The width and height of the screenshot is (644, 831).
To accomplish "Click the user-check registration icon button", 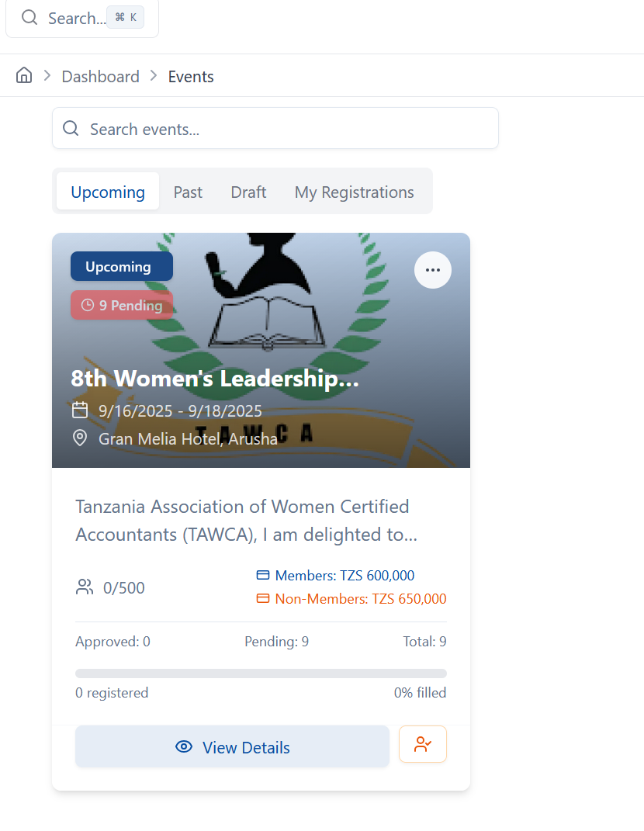I will [423, 745].
